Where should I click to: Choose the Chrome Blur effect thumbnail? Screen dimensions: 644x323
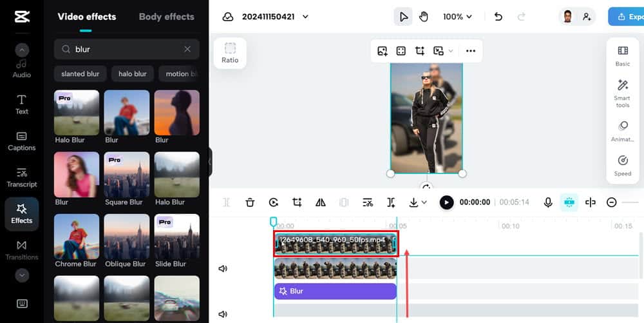coord(77,237)
